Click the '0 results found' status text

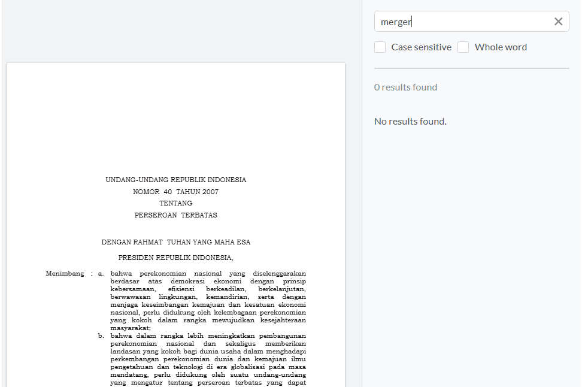(x=405, y=87)
